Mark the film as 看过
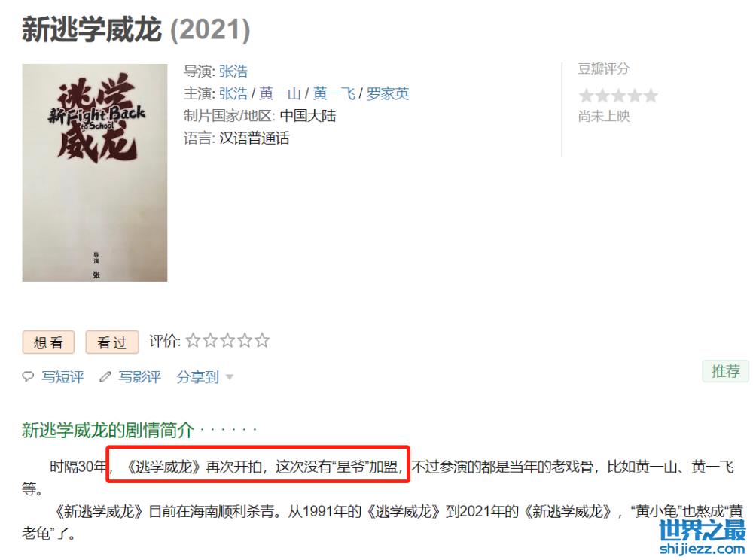 (112, 342)
